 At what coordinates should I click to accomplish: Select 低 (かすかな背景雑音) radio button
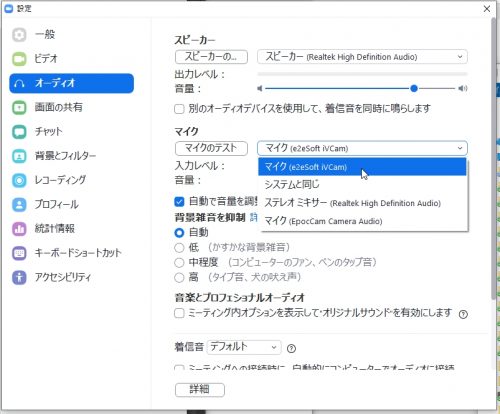click(179, 248)
